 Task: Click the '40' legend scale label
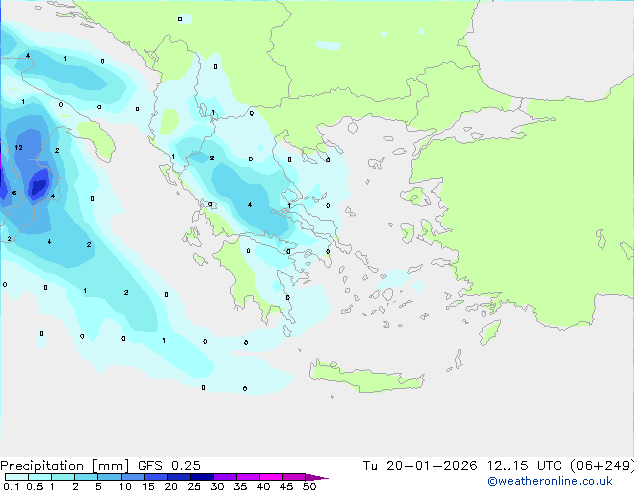pos(263,486)
